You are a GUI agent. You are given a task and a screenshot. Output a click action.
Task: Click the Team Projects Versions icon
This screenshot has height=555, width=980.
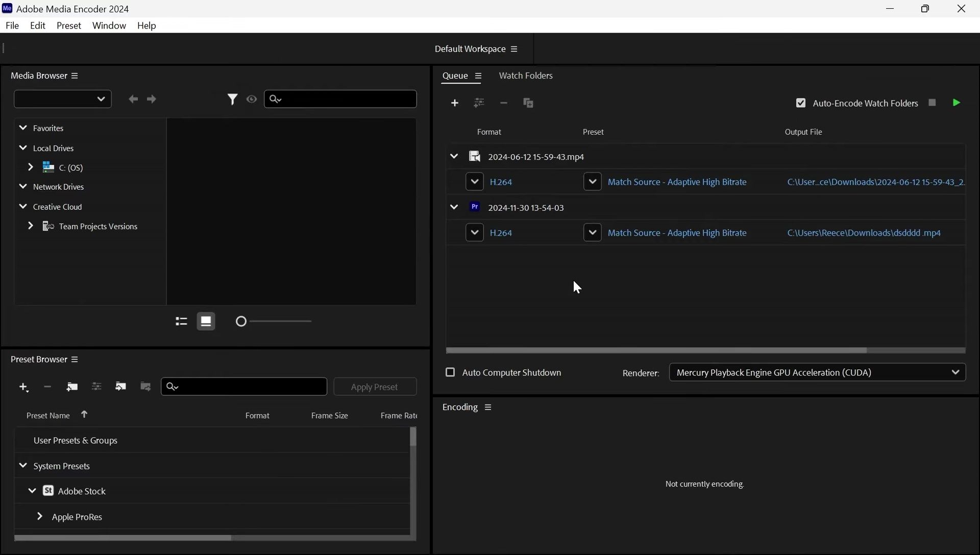pos(48,226)
